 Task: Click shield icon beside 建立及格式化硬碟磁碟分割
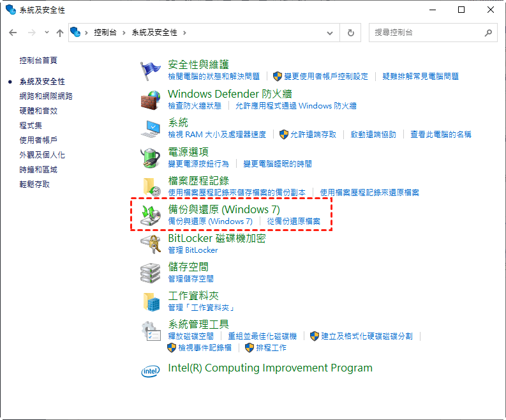click(x=315, y=336)
